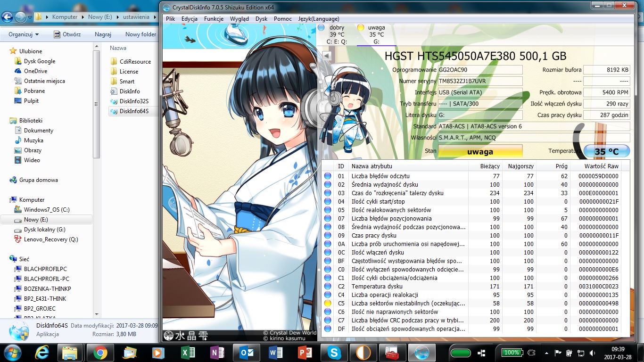
Task: Click the Oprogramowanie field GG2OAC90
Action: pos(480,70)
